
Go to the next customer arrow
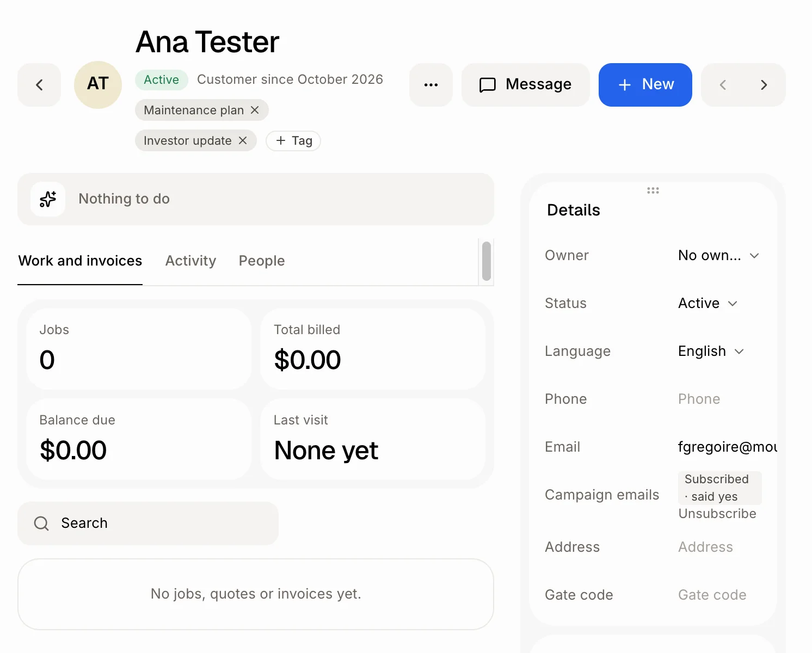click(764, 85)
